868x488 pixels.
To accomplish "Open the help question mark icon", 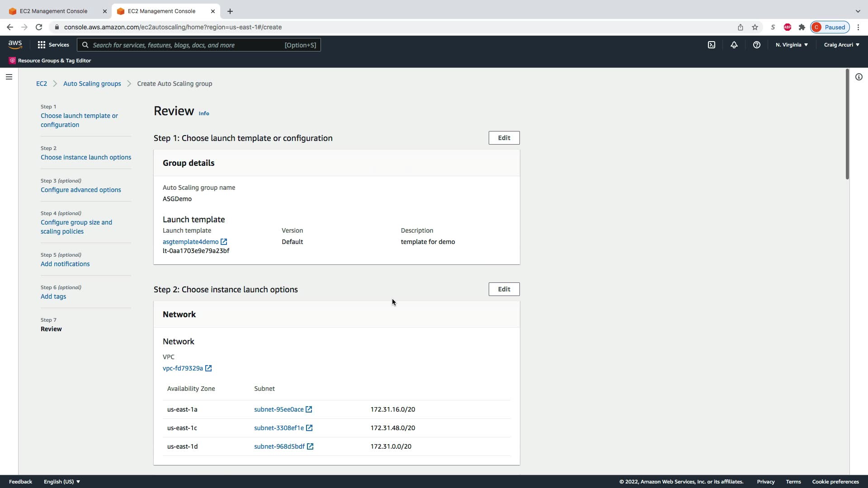I will (756, 45).
